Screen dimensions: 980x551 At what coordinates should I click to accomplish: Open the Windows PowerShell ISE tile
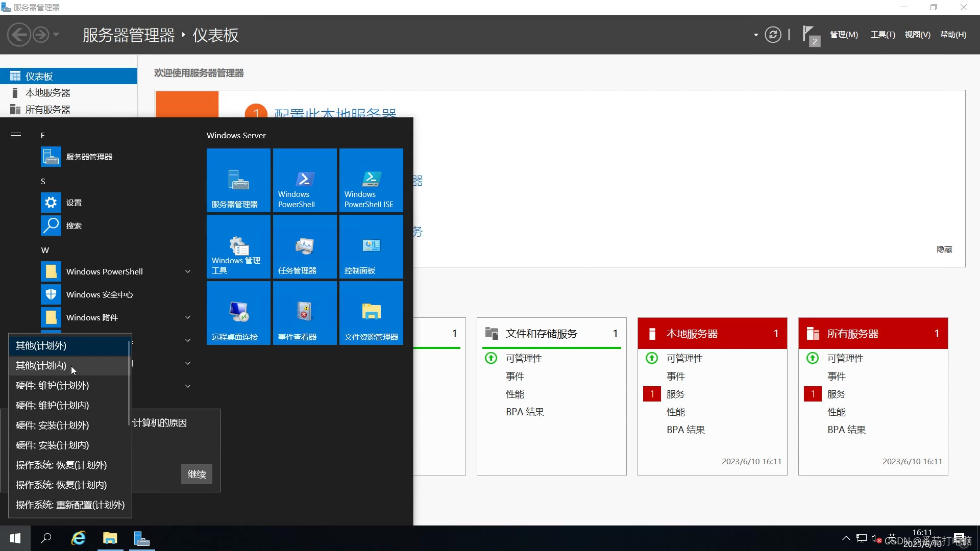point(371,180)
